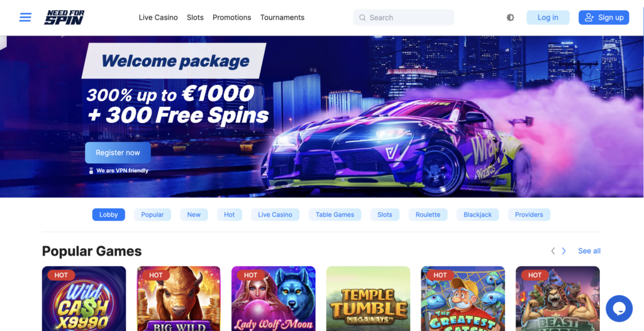Click the Register now banner button
Viewport: 644px width, 331px height.
(118, 153)
